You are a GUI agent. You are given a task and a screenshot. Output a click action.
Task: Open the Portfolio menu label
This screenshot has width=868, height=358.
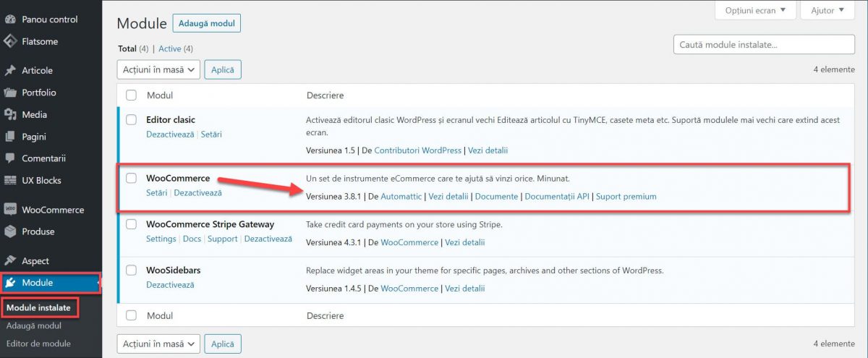tap(39, 93)
